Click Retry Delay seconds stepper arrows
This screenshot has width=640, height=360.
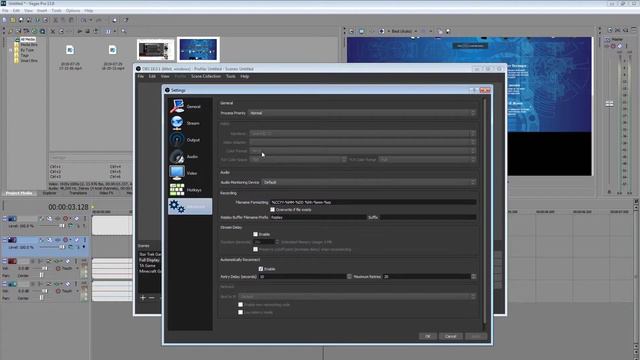(349, 277)
